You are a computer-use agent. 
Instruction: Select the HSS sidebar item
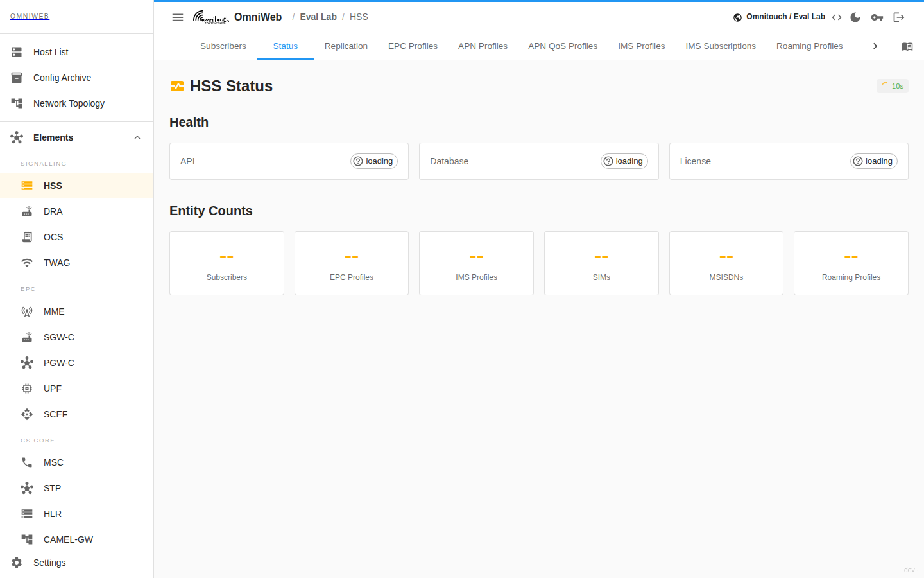coord(77,186)
